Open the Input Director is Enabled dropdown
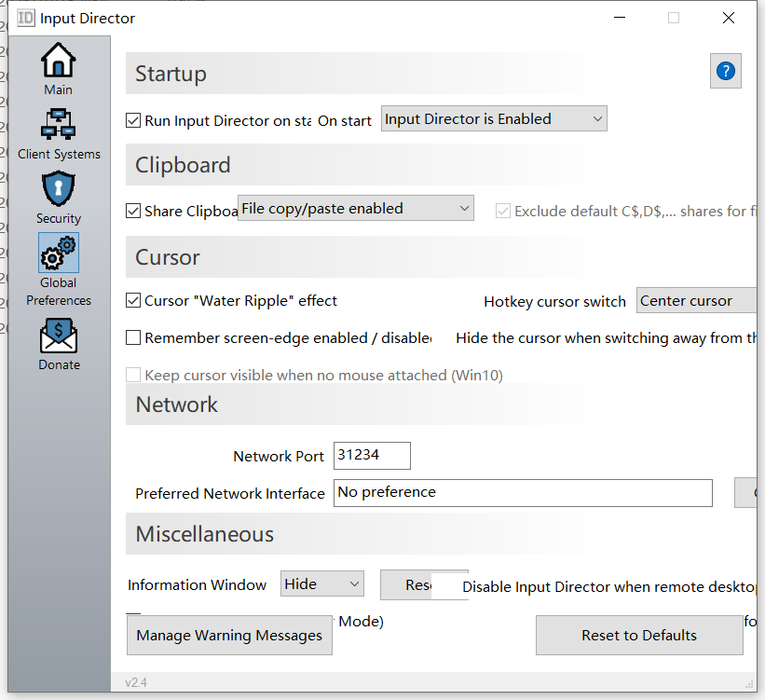 [x=494, y=118]
